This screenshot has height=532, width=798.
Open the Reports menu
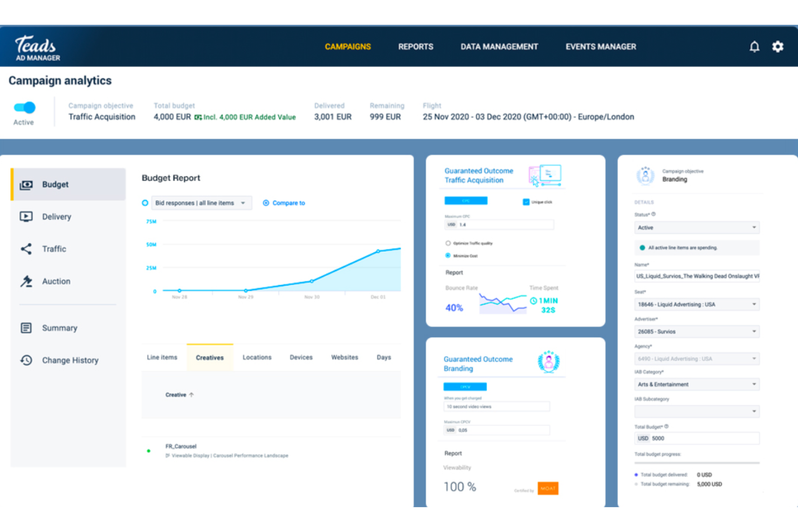pos(416,47)
